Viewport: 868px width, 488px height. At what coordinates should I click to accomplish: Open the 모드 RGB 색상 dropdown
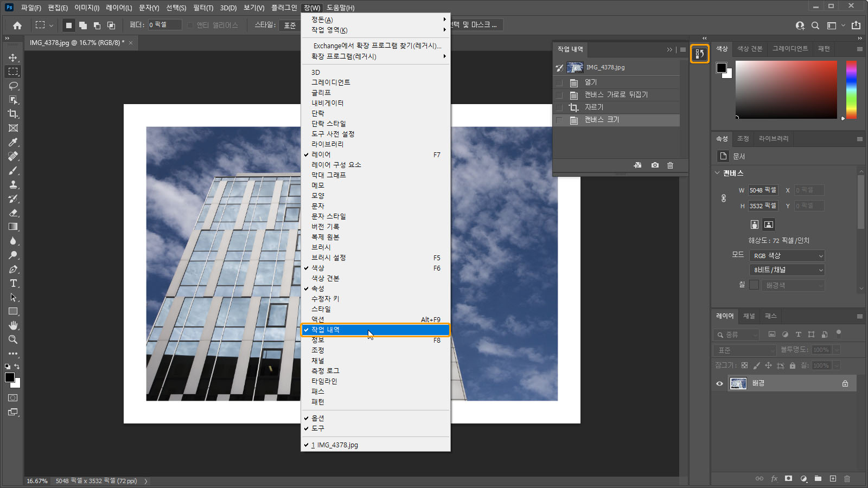click(x=787, y=256)
